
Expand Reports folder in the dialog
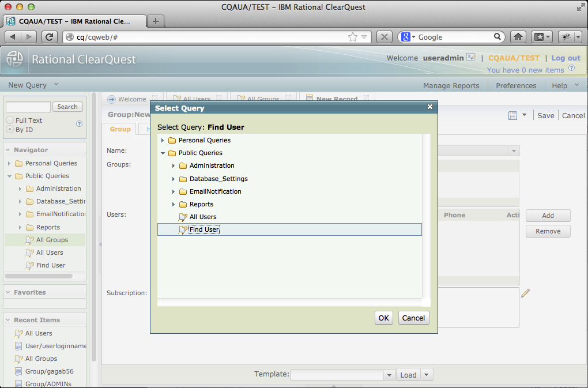174,204
